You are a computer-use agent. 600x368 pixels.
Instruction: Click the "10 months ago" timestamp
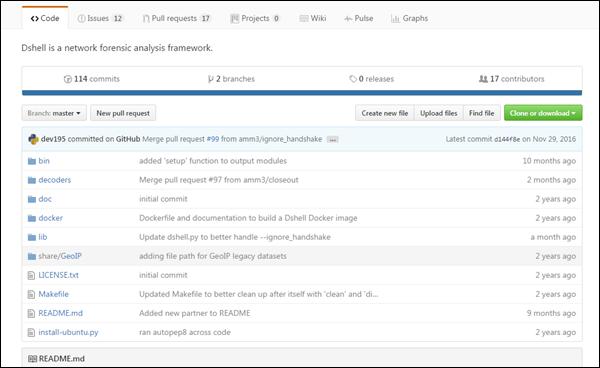[x=549, y=161]
